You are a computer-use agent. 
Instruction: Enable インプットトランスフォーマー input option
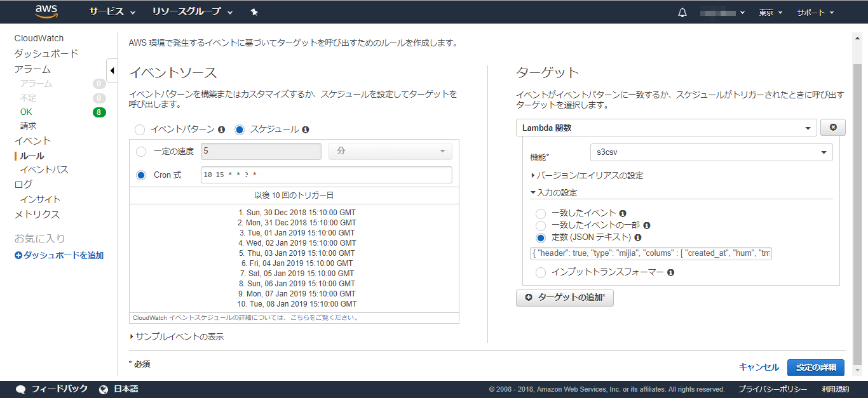click(x=541, y=272)
